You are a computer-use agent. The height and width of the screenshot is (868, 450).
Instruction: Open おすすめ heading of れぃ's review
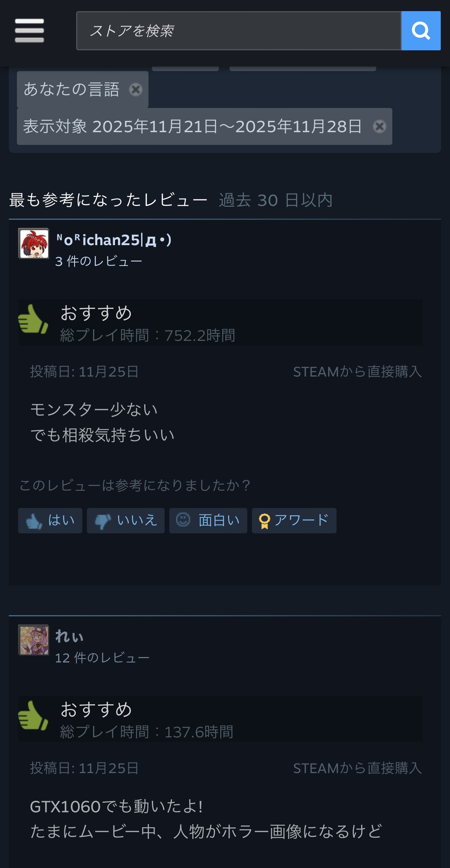click(x=97, y=709)
